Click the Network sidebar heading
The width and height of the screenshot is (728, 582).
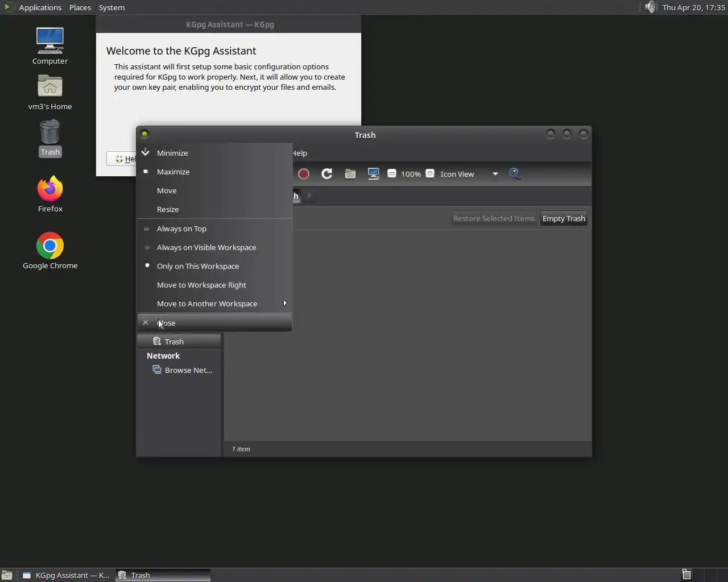coord(163,356)
